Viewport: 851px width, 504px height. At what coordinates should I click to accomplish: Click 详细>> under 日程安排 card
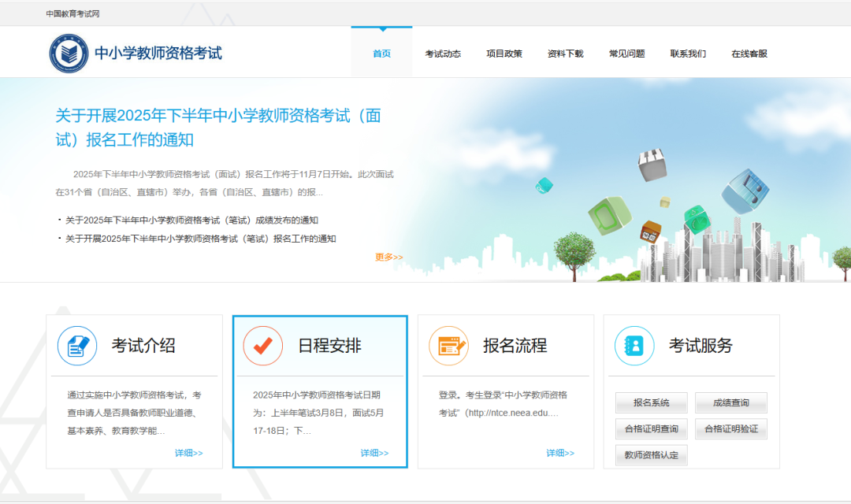(x=373, y=452)
